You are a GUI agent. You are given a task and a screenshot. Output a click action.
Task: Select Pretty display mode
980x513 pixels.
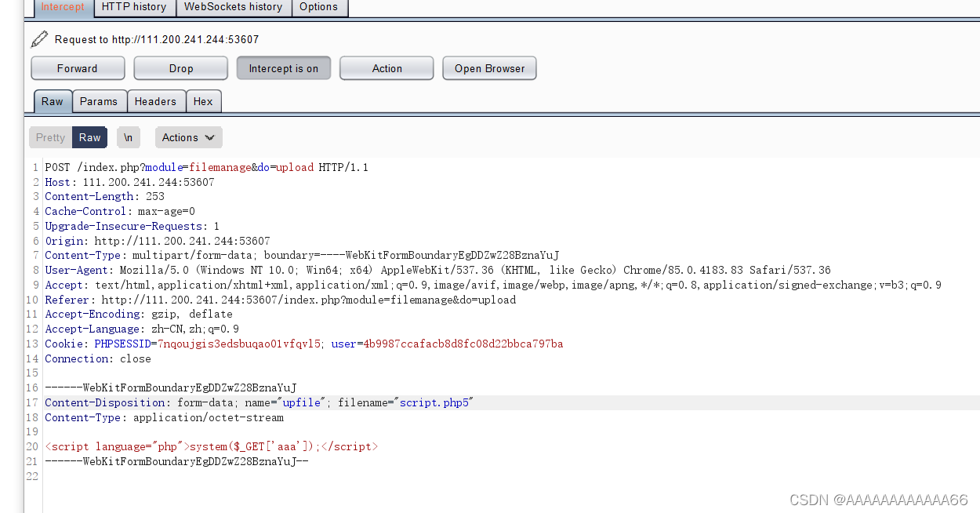tap(50, 137)
